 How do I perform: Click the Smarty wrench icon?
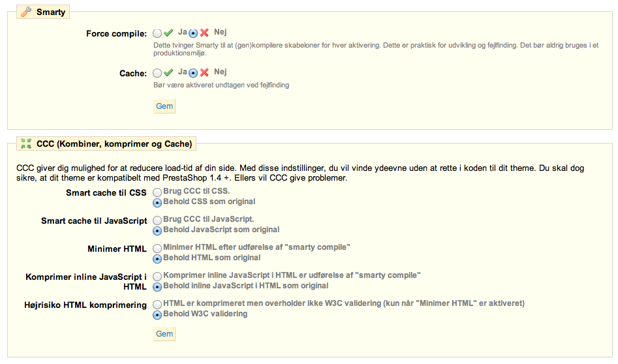26,12
